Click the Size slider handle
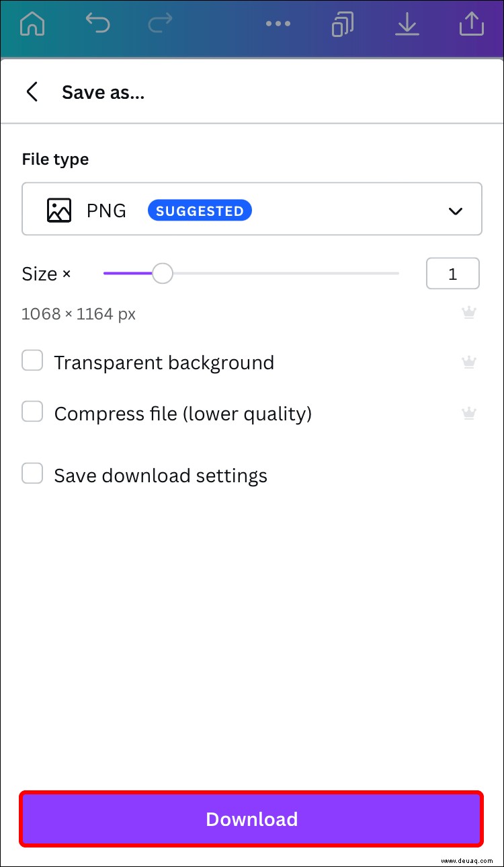504x867 pixels. pyautogui.click(x=162, y=274)
